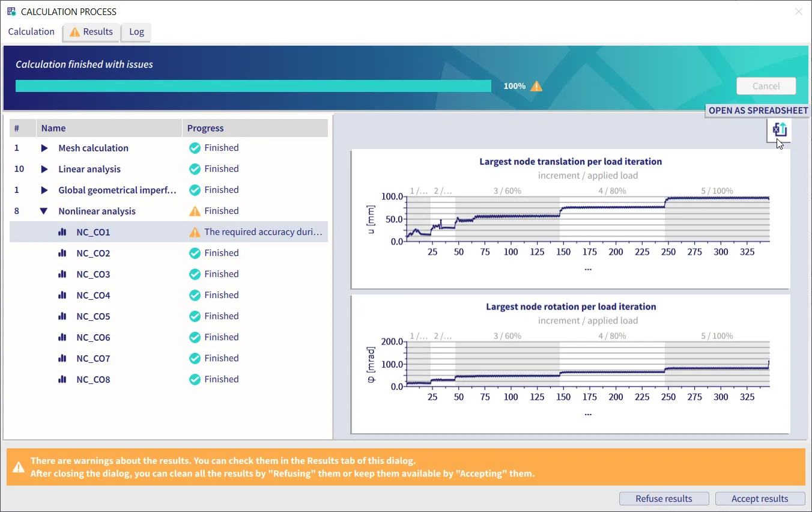Click the Nonlinear analysis warning status icon

click(195, 211)
